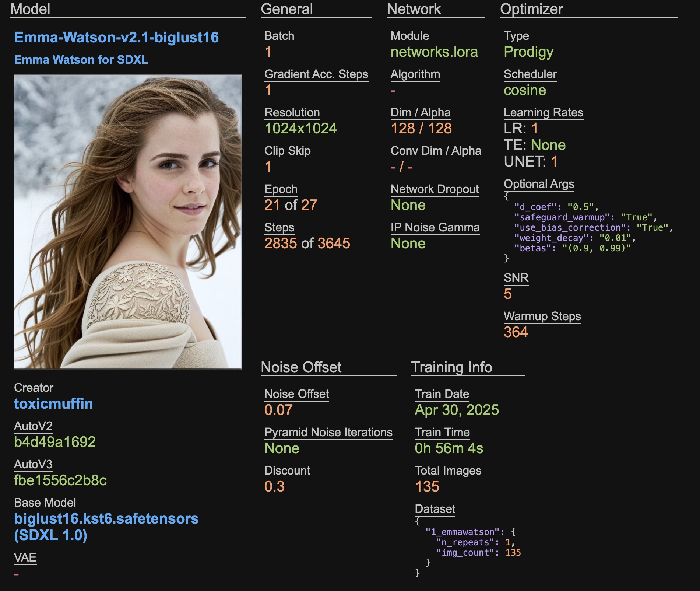Select the train time '0h 56m 4s'
The width and height of the screenshot is (700, 591).
click(x=449, y=448)
